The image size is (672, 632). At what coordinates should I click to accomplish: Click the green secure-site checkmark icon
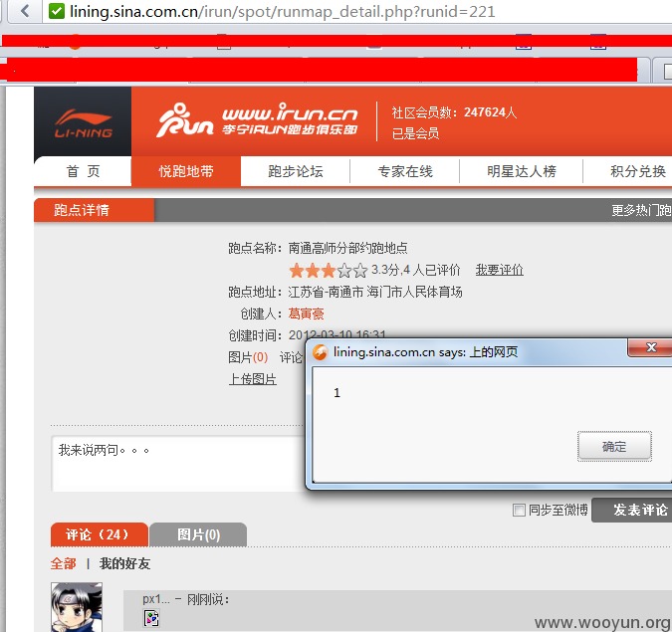point(57,11)
